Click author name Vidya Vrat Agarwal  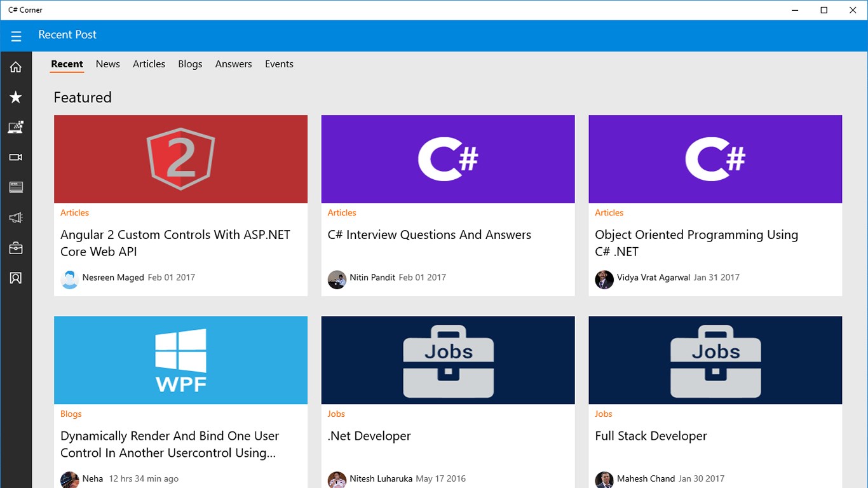653,278
